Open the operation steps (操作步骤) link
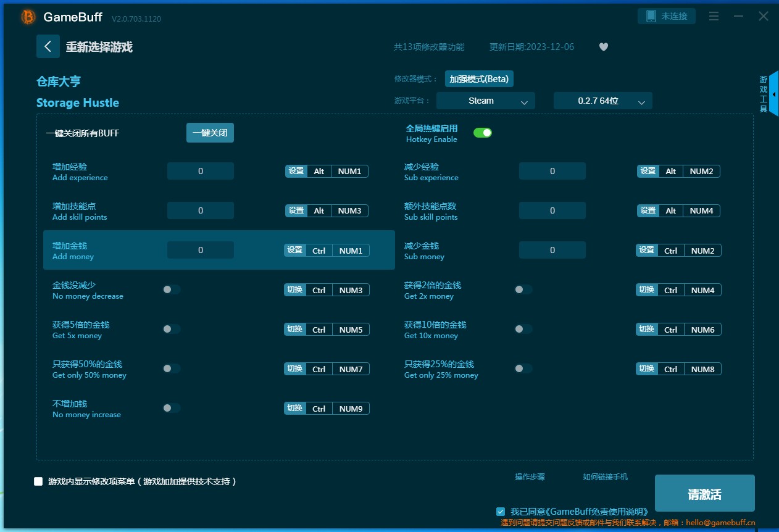The image size is (779, 532). tap(530, 477)
